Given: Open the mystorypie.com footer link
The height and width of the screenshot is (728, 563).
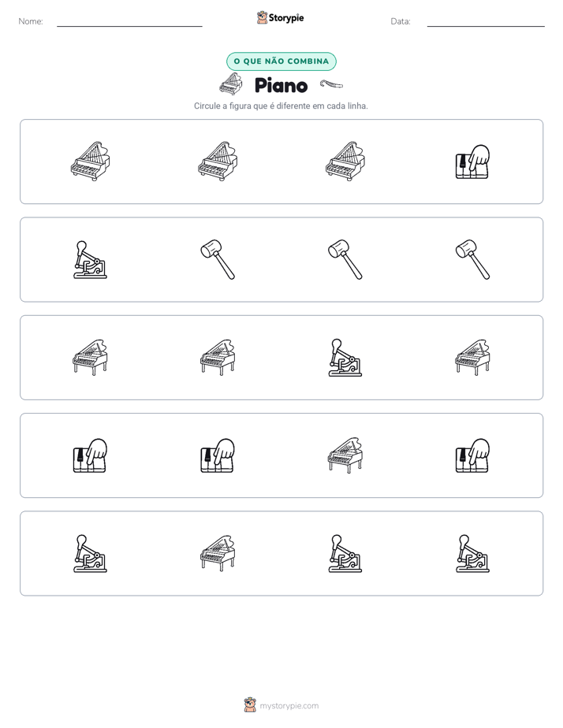Looking at the screenshot, I should 281,705.
